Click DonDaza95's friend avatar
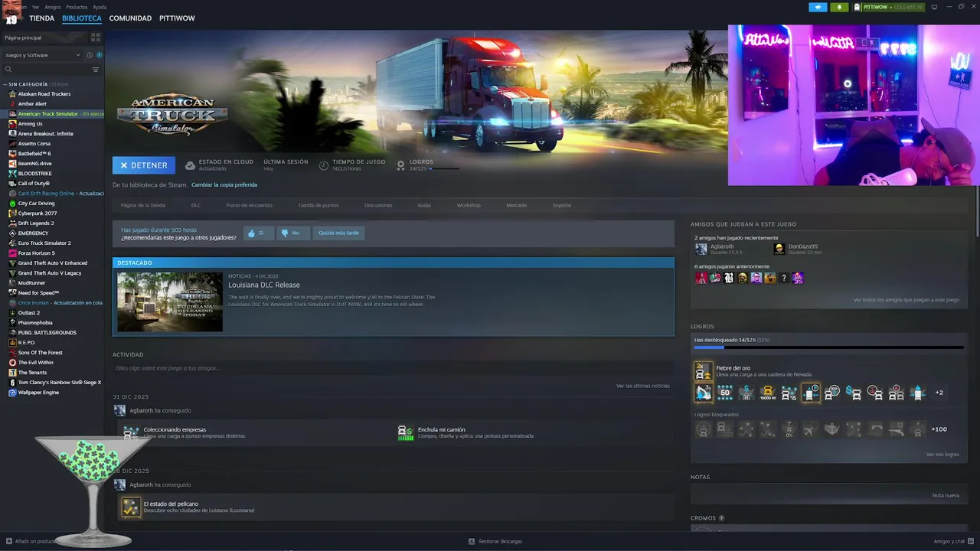Viewport: 980px width, 551px height. (x=779, y=249)
